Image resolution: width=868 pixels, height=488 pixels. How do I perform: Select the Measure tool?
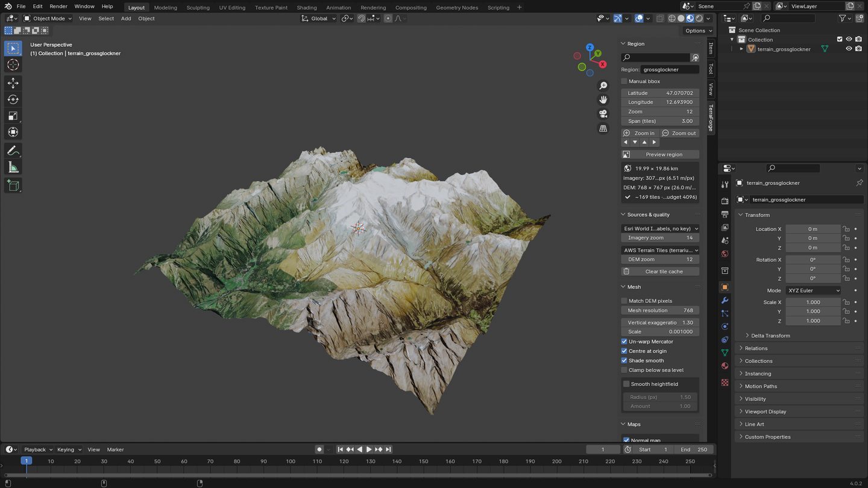(x=13, y=167)
